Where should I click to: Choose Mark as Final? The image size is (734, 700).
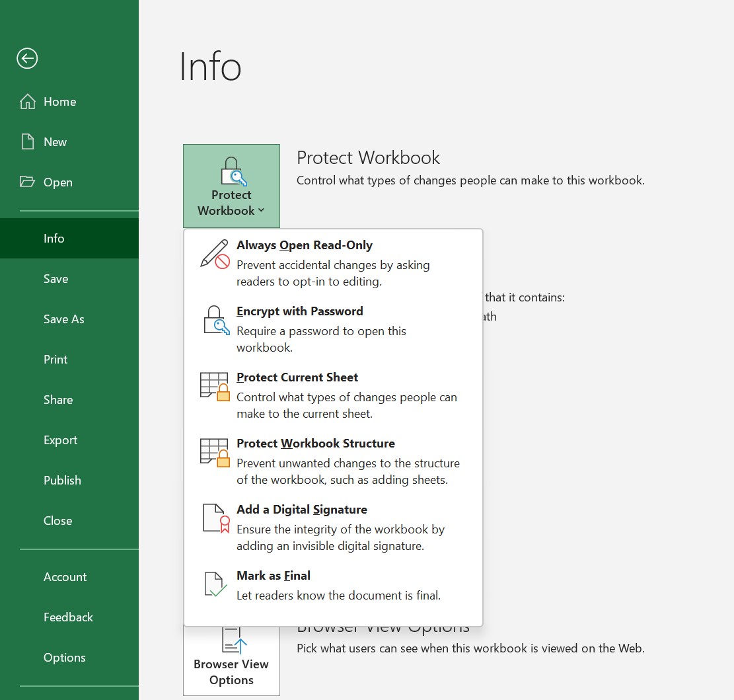[x=274, y=575]
